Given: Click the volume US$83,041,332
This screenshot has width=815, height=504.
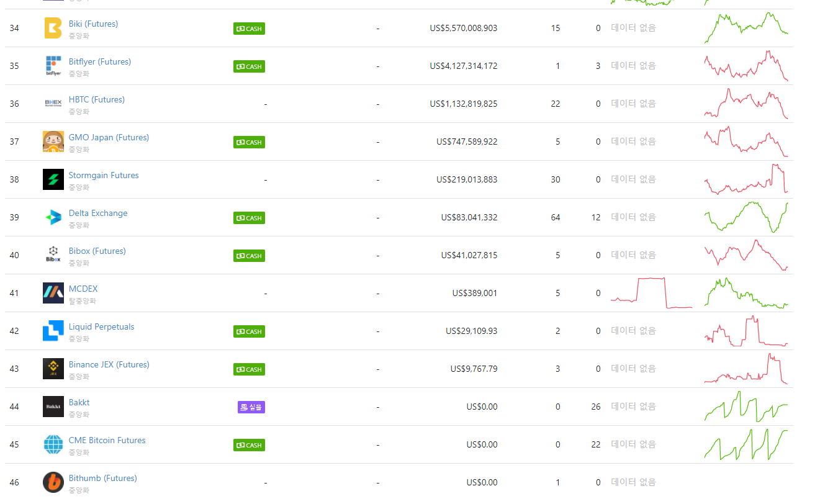Looking at the screenshot, I should [x=469, y=217].
